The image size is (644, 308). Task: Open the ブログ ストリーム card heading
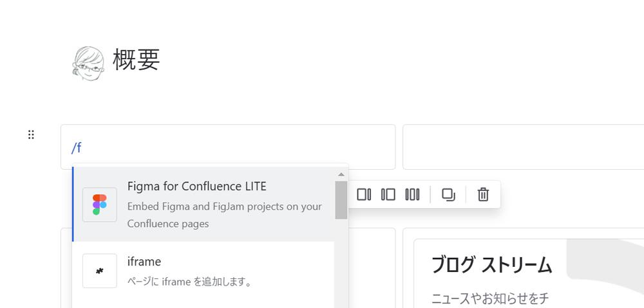491,266
